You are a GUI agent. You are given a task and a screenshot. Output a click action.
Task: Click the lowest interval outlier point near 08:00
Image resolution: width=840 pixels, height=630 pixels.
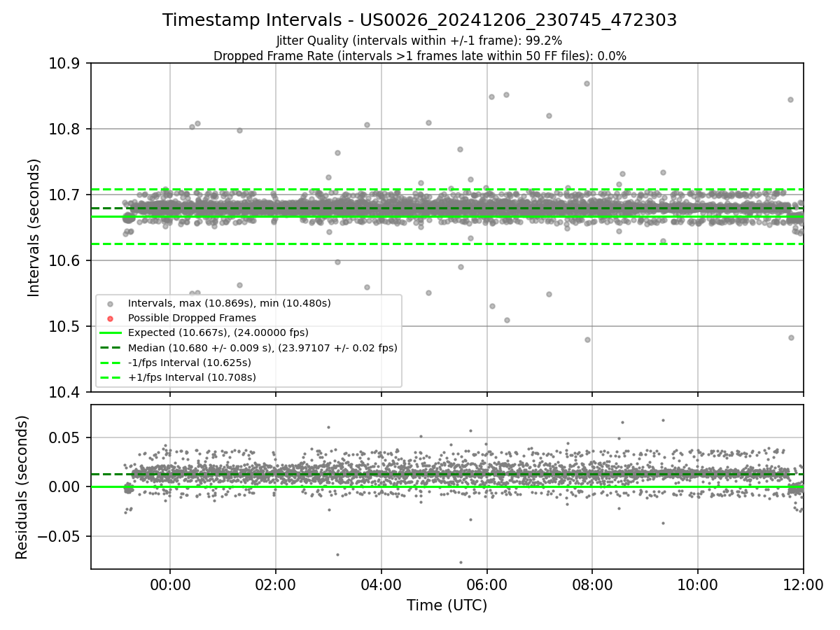coord(587,339)
